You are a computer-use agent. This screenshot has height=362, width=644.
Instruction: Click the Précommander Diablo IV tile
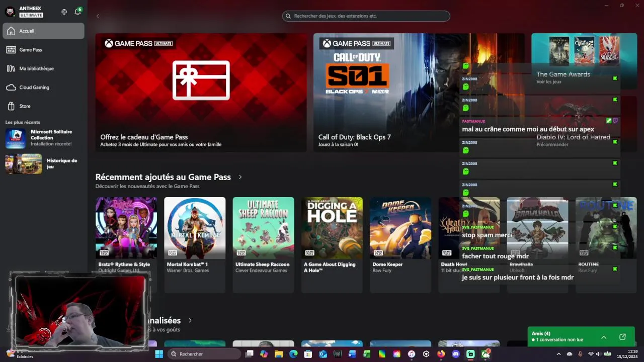pyautogui.click(x=584, y=123)
